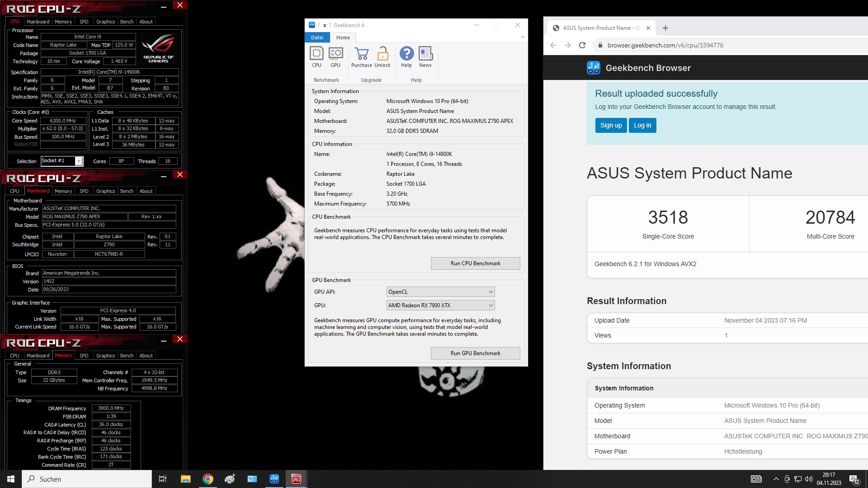Open the News icon in Geekbench ribbon

[425, 54]
